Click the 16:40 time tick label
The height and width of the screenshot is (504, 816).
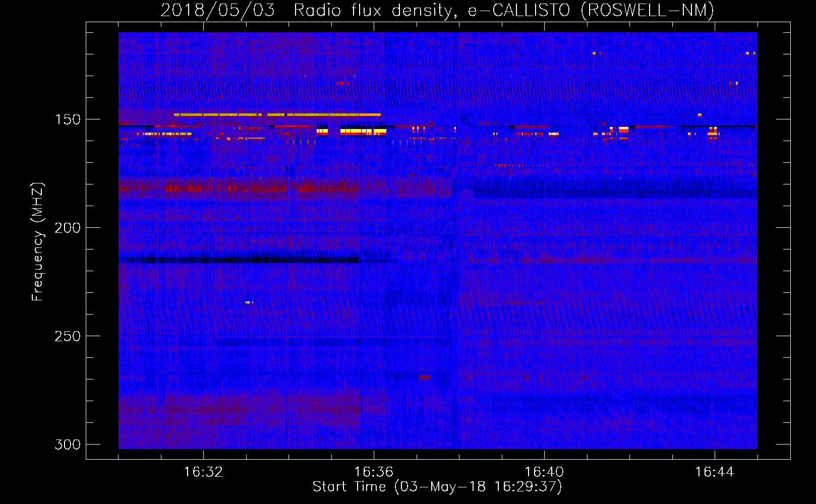pos(544,472)
